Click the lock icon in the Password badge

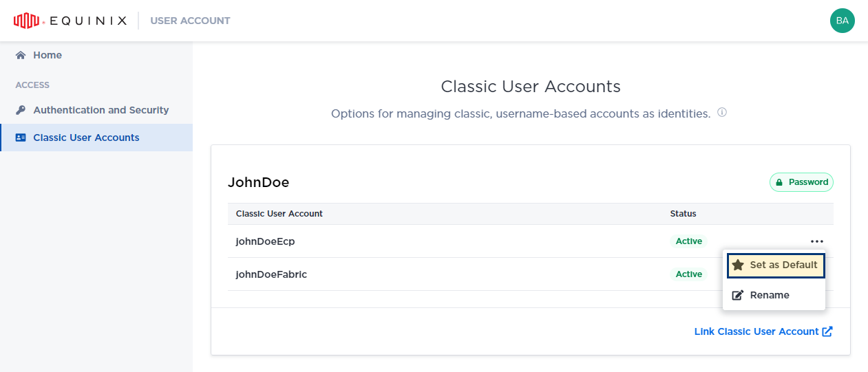779,182
